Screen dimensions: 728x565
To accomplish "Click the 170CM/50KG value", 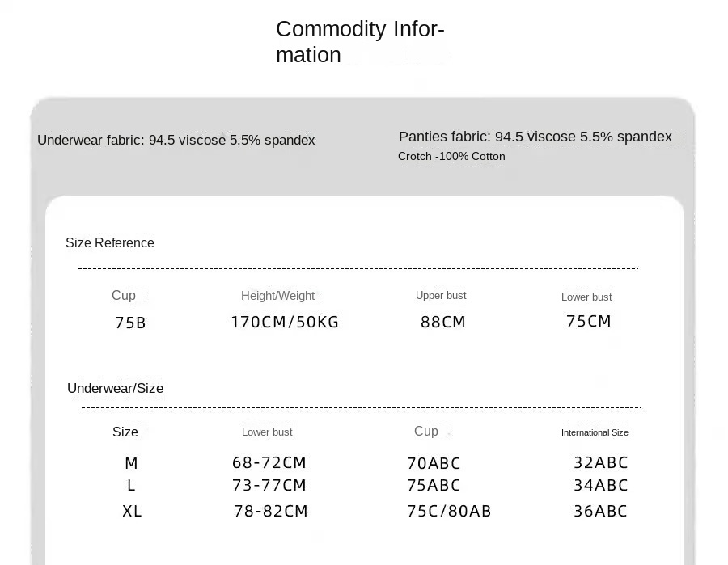I will (285, 323).
